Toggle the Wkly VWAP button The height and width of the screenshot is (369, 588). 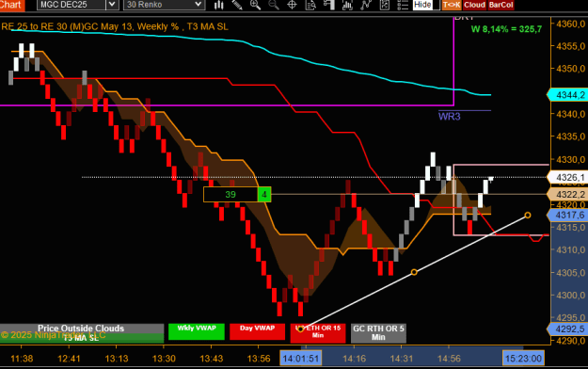click(197, 331)
